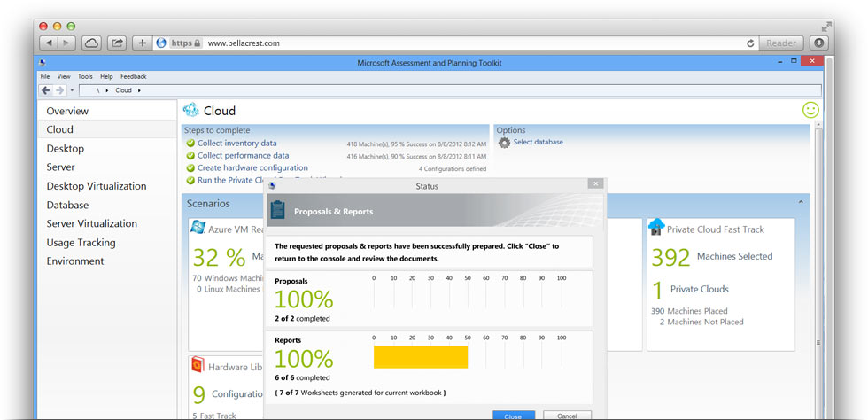The width and height of the screenshot is (868, 420).
Task: Open the navigation history dropdown arrow
Action: [72, 90]
